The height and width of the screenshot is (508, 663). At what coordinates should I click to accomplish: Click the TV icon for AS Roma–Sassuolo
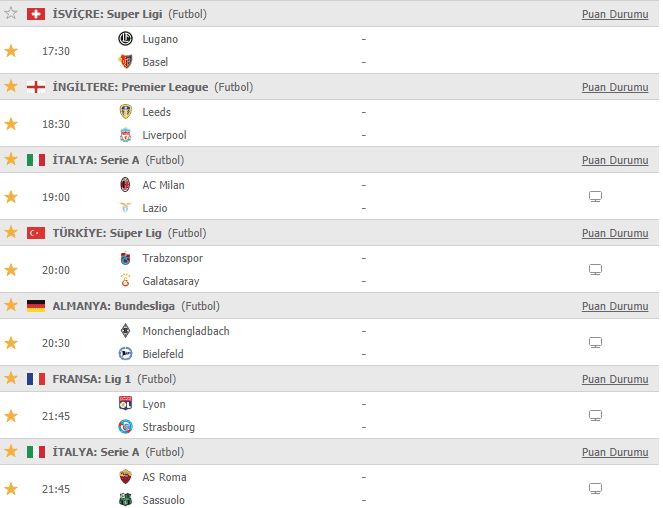click(595, 489)
